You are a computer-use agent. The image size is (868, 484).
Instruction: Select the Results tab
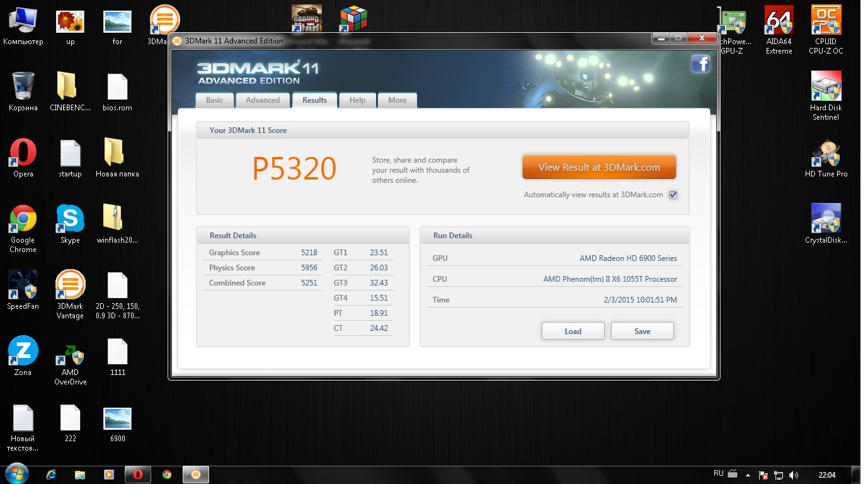point(314,100)
